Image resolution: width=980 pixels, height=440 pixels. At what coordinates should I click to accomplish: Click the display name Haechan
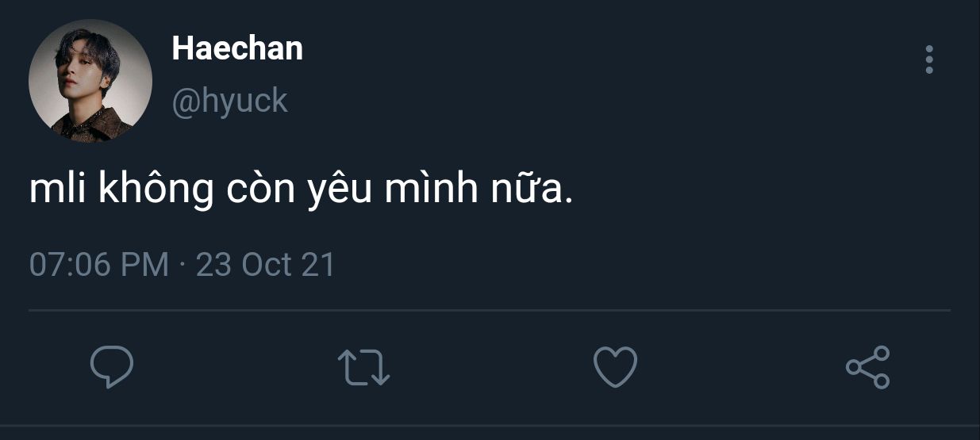pos(237,49)
